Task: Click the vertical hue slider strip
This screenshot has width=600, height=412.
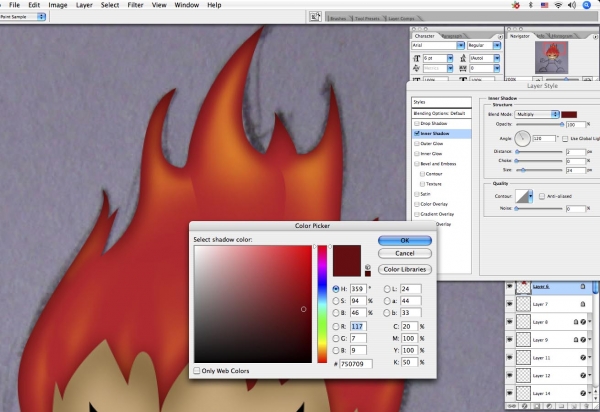Action: tap(322, 304)
